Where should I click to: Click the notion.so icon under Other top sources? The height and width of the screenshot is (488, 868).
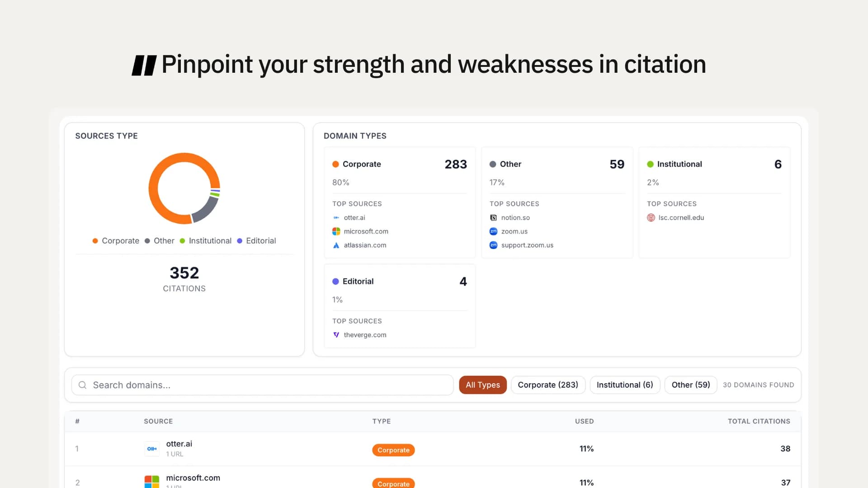[x=493, y=217]
